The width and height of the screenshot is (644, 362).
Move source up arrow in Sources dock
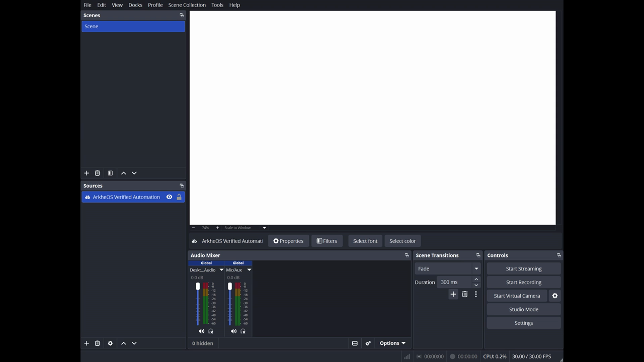pos(123,343)
